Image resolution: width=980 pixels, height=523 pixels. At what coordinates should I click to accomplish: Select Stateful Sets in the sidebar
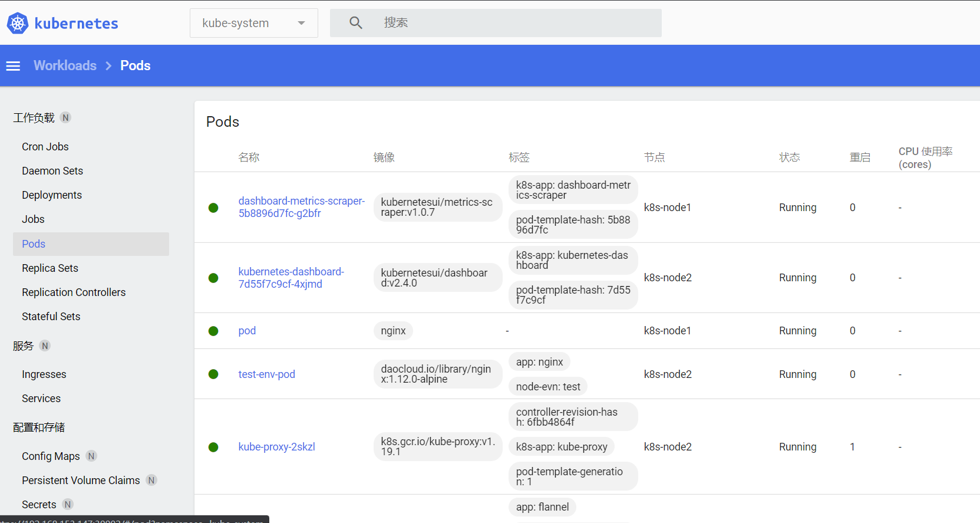51,317
